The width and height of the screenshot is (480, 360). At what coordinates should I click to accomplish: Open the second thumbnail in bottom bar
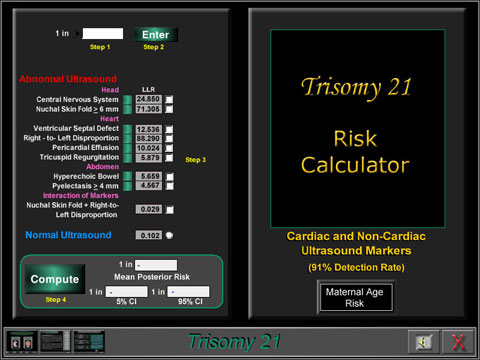tap(55, 342)
